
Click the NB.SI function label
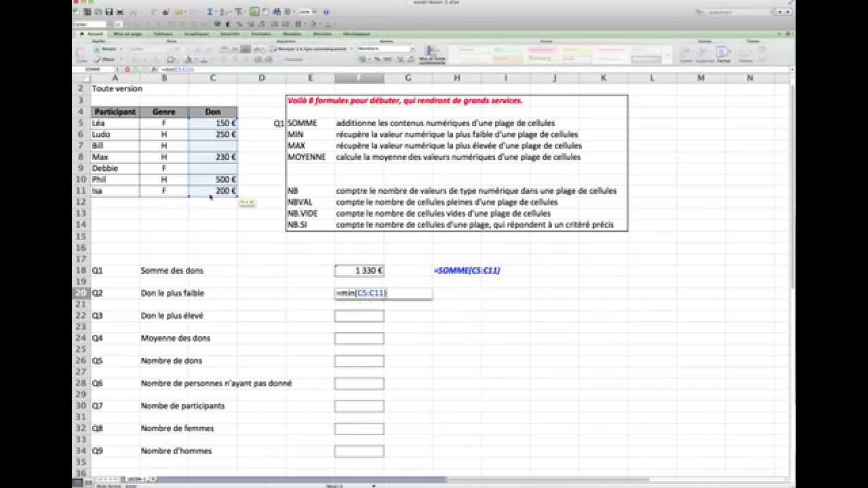(297, 224)
